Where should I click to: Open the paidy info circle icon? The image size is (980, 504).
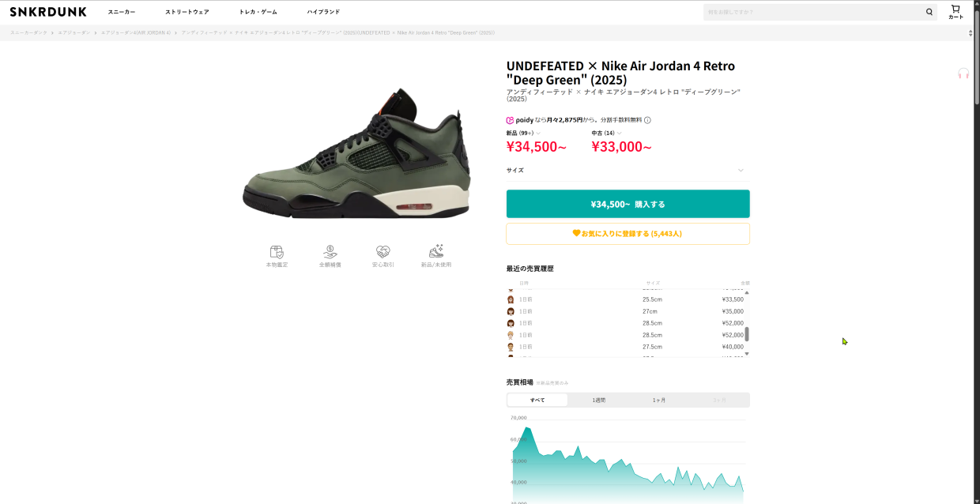tap(647, 120)
